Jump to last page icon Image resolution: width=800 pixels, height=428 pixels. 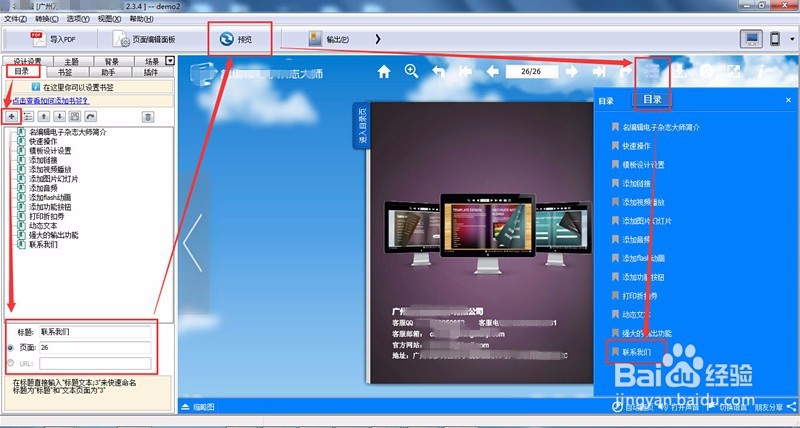click(598, 71)
